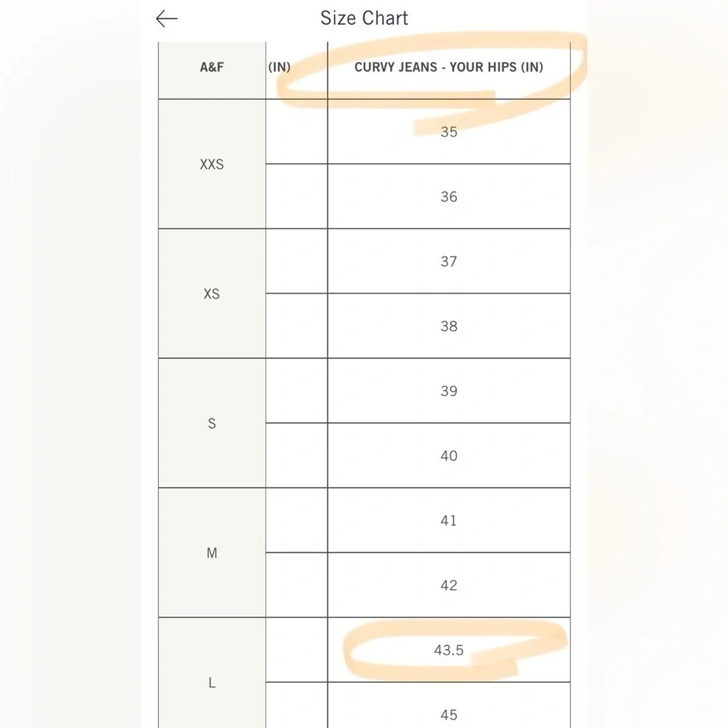The width and height of the screenshot is (728, 728).
Task: Click the 39 hips measurement
Action: (x=448, y=391)
